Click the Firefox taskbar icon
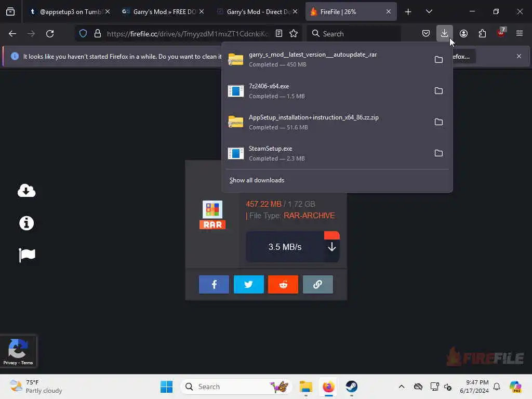 pyautogui.click(x=328, y=387)
